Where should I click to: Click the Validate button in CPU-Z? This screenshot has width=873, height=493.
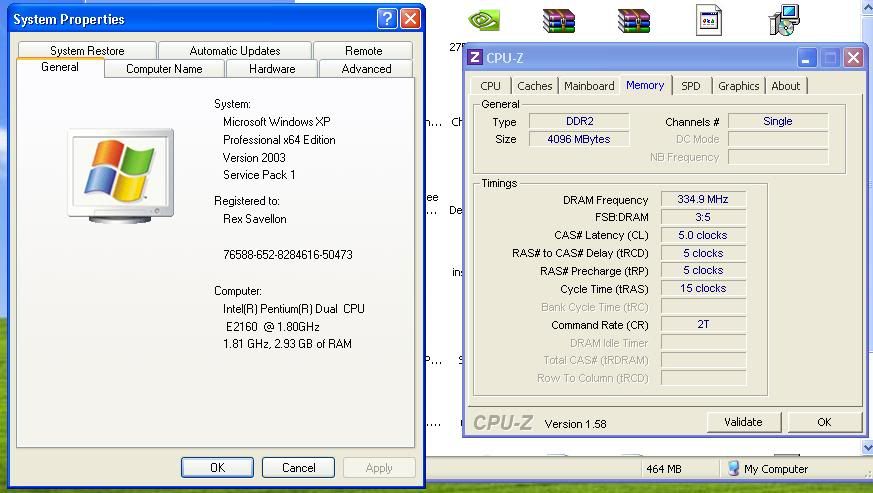pyautogui.click(x=744, y=422)
